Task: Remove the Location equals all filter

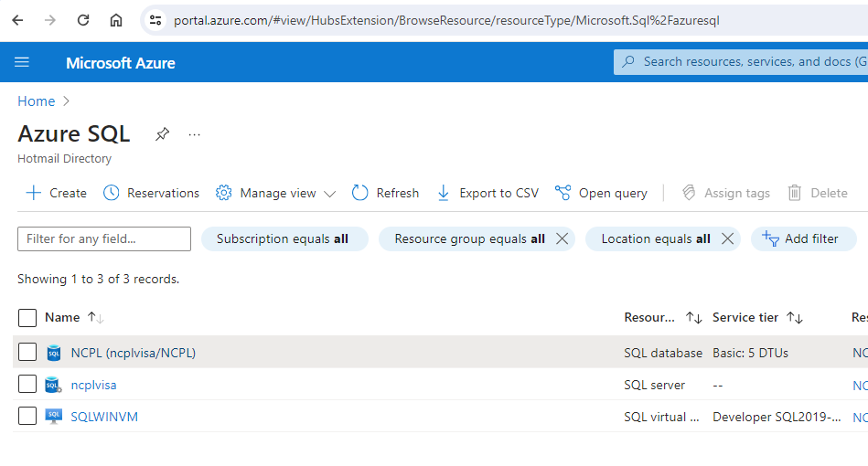Action: coord(727,238)
